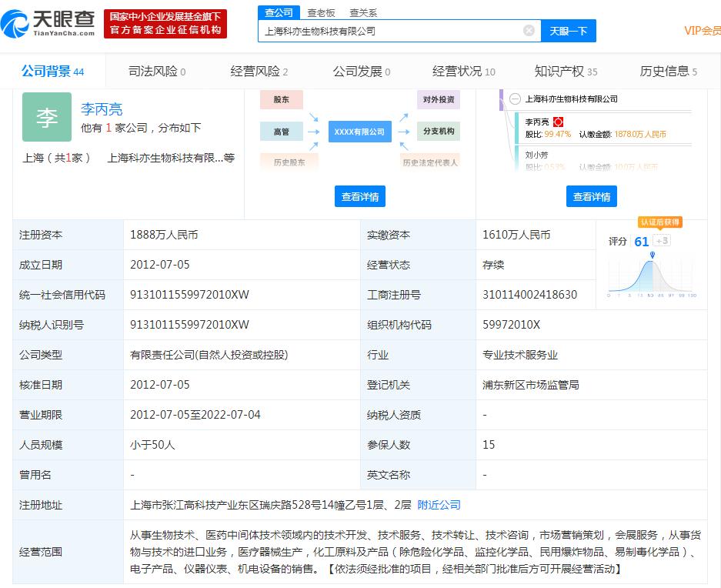The width and height of the screenshot is (721, 588).
Task: Click 查看详情 under the relation diagram
Action: click(x=360, y=196)
